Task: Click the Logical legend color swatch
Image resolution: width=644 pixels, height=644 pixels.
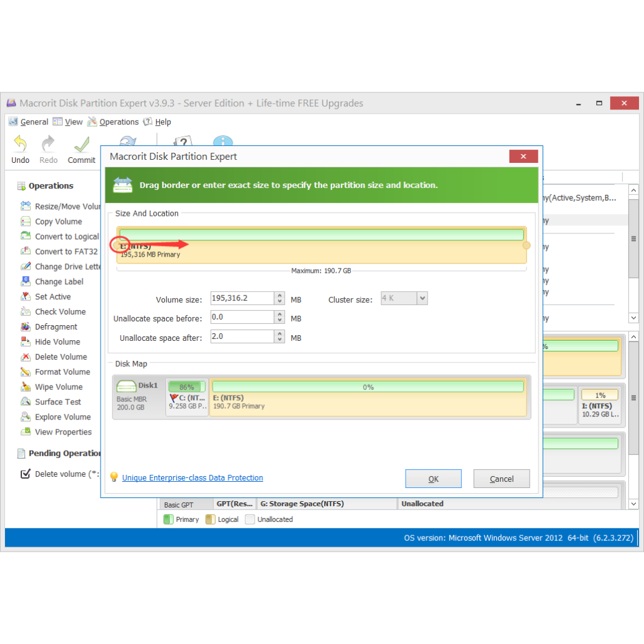Action: tap(210, 519)
